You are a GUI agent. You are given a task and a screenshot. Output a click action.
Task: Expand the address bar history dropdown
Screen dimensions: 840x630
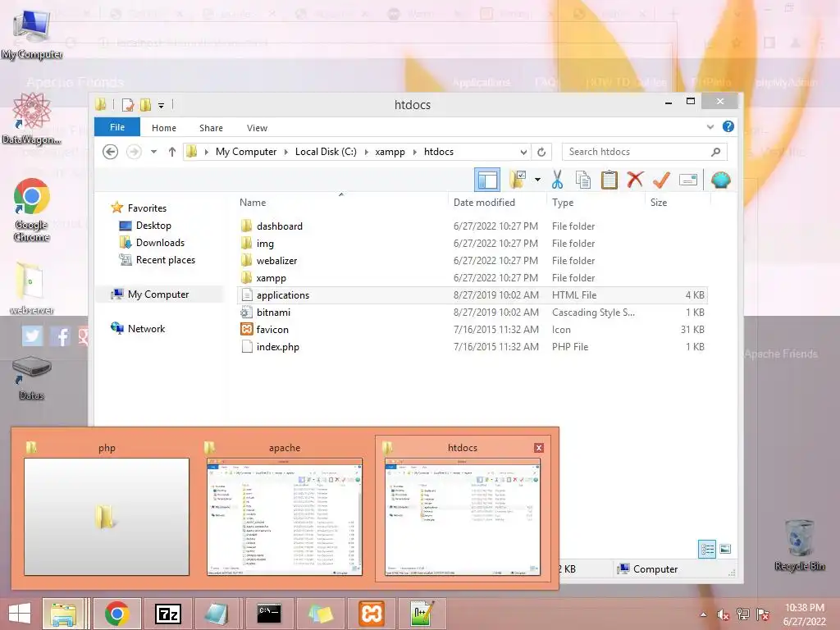click(523, 152)
